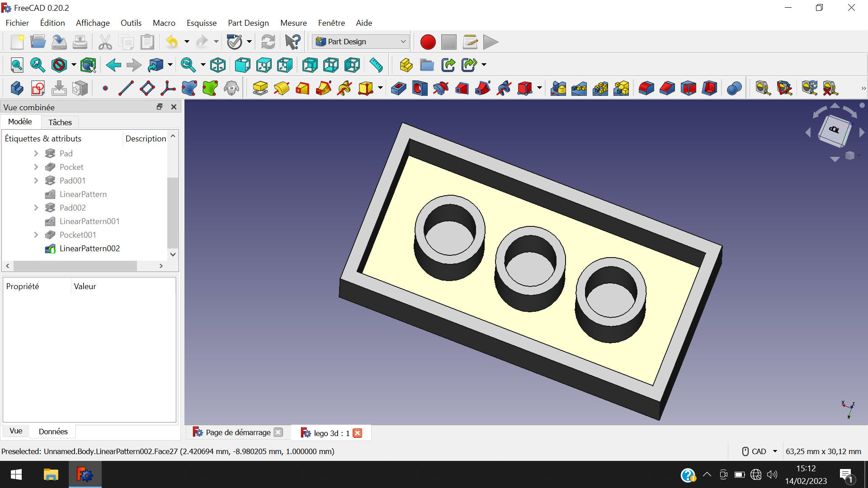This screenshot has width=868, height=488.
Task: Click the Mirrored feature icon
Action: 558,88
